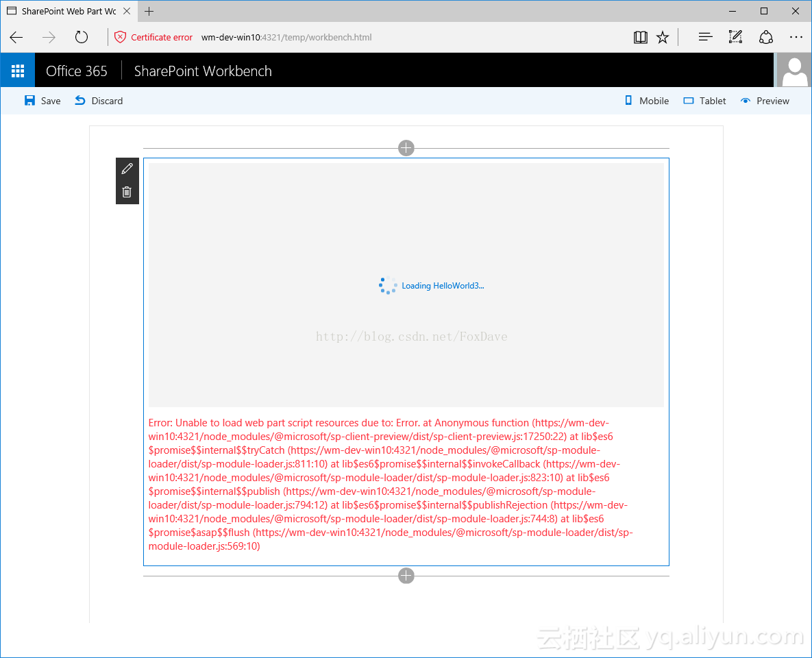
Task: Click the red error message text
Action: click(x=391, y=485)
